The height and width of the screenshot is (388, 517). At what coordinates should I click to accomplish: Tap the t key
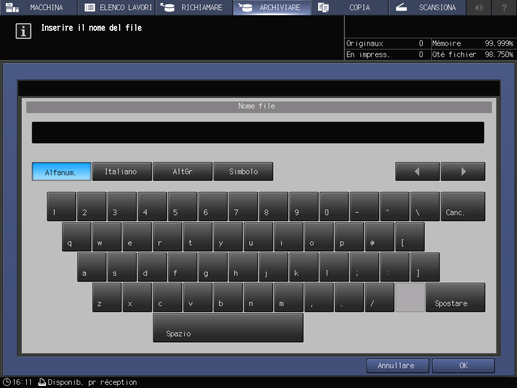198,237
